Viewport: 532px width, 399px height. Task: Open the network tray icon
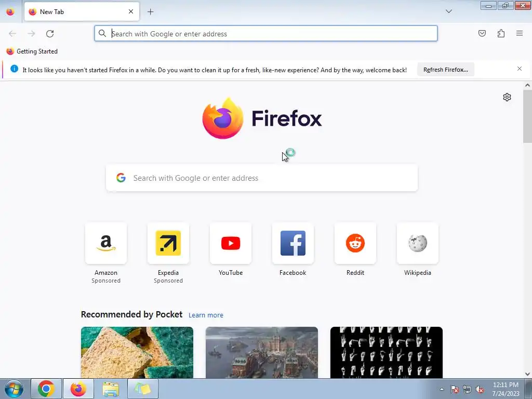(467, 389)
